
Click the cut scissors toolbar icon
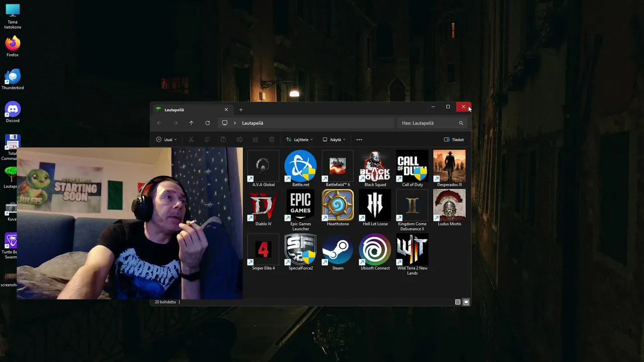click(191, 140)
